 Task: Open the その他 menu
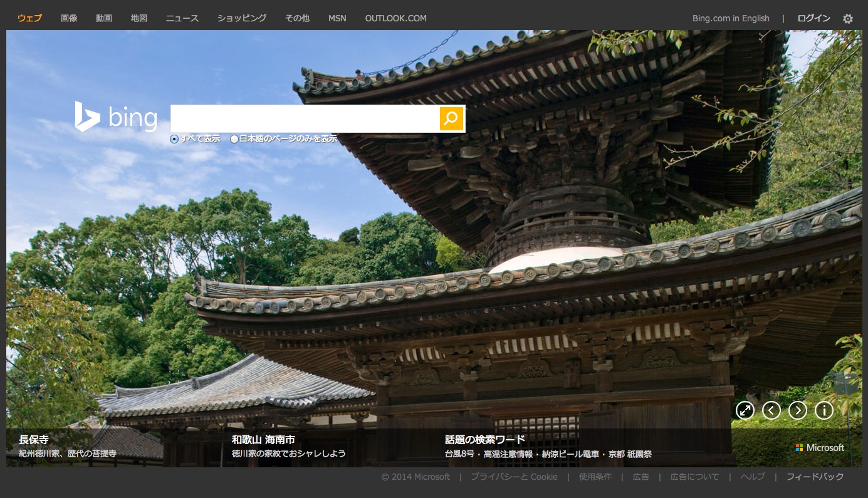tap(297, 18)
